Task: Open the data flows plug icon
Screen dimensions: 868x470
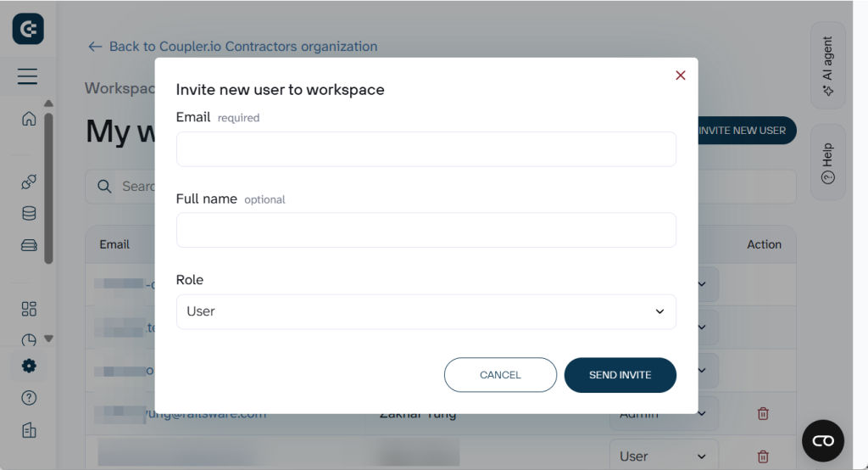Action: point(29,182)
